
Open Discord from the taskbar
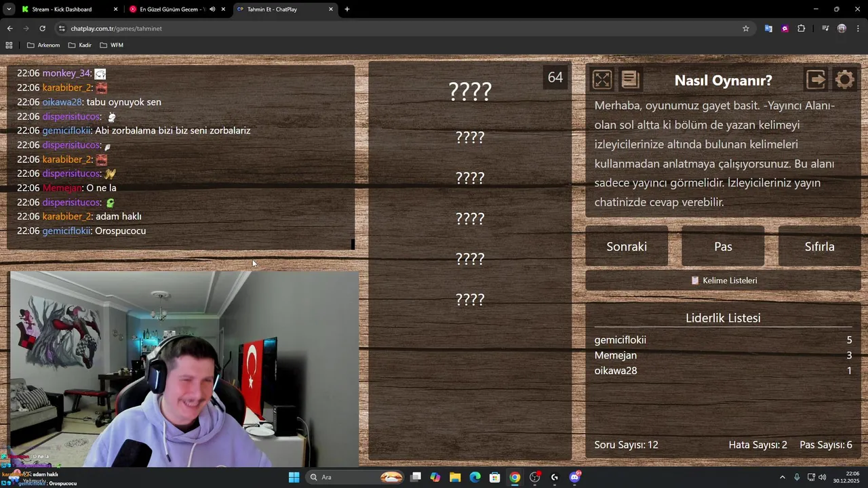point(575,477)
